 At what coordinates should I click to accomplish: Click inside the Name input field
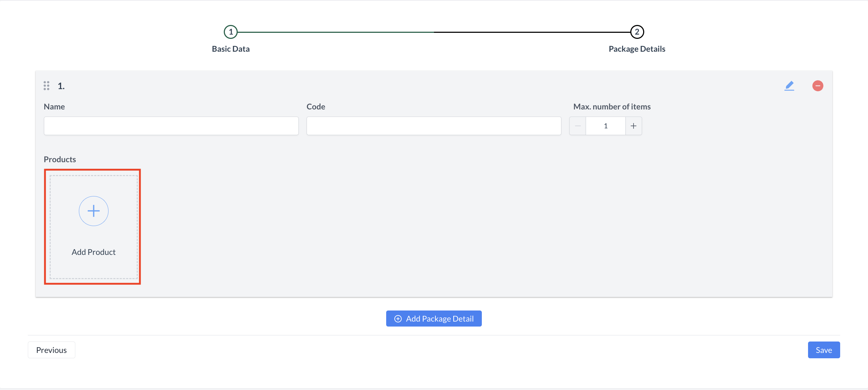pyautogui.click(x=171, y=125)
